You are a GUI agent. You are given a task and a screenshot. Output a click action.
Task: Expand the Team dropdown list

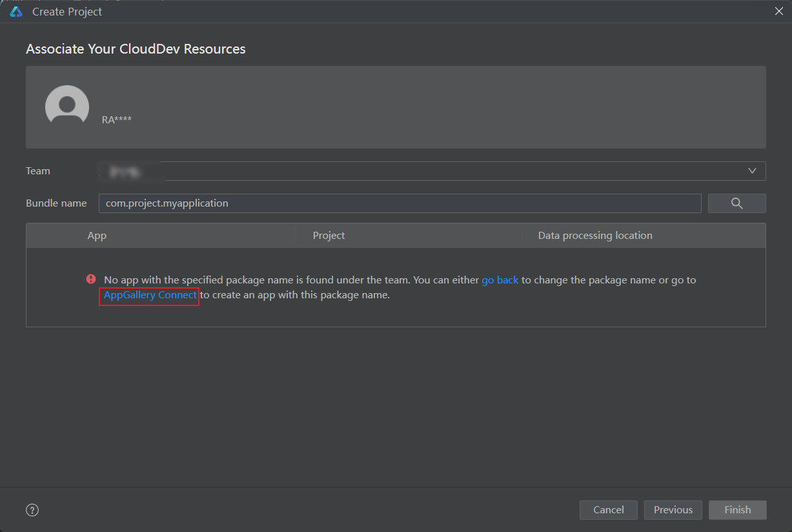click(x=752, y=171)
